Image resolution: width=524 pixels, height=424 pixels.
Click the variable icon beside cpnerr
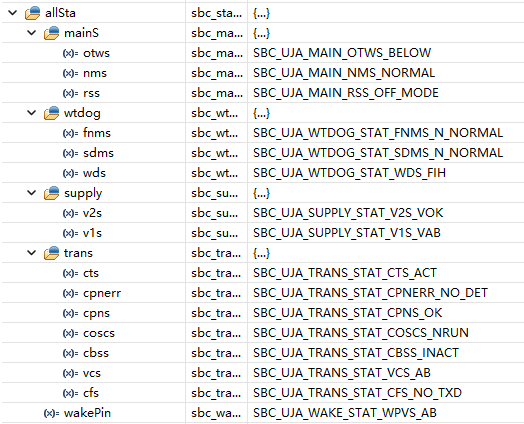[x=70, y=293]
